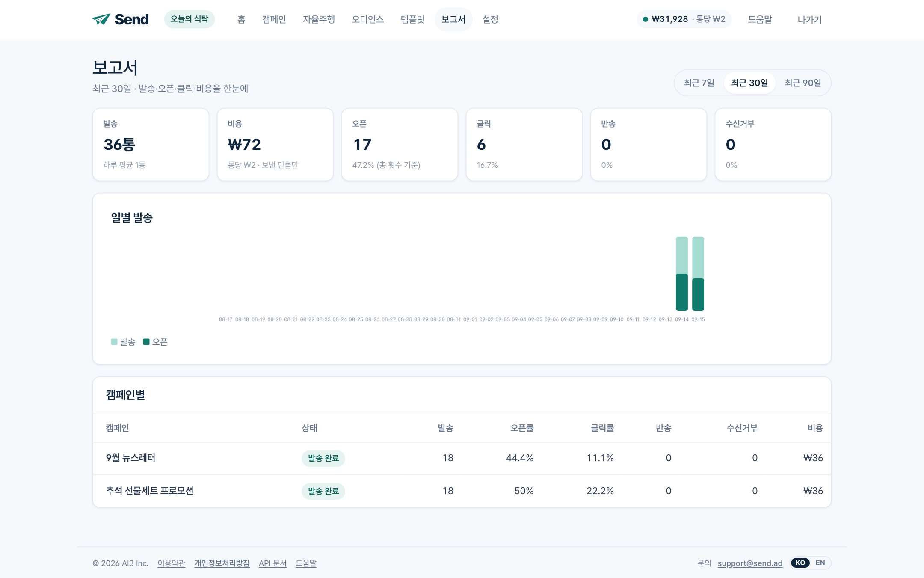Image resolution: width=924 pixels, height=578 pixels.
Task: Open 도움말 in the top navigation
Action: click(760, 19)
